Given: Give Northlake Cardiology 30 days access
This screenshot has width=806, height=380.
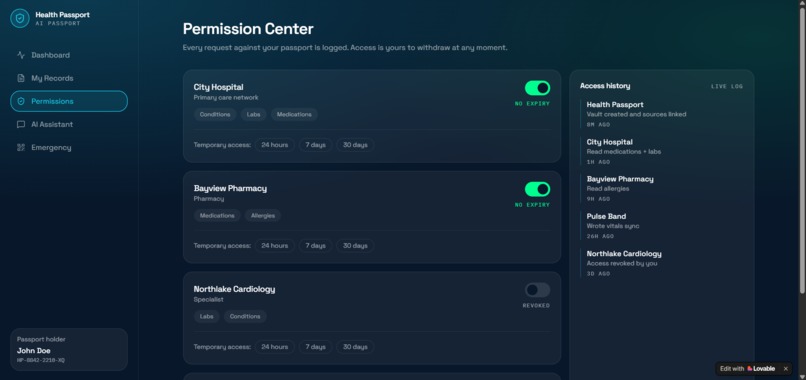Looking at the screenshot, I should (x=355, y=347).
